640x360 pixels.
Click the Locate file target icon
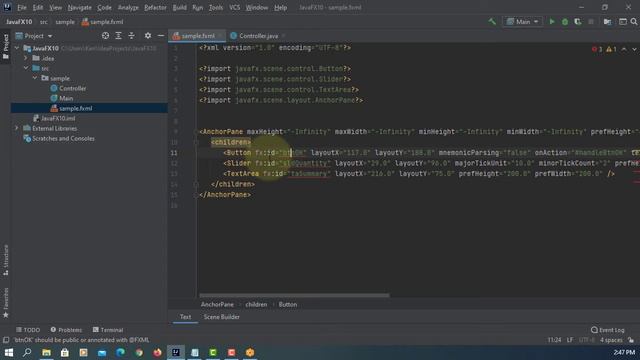point(105,36)
